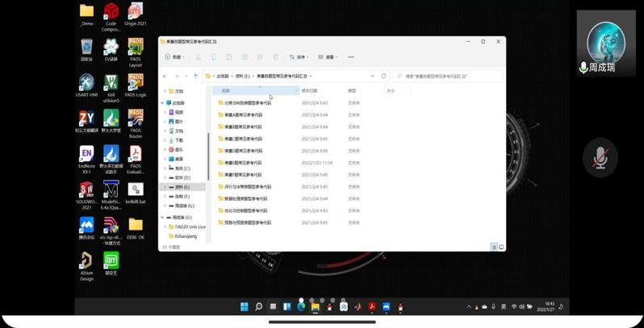Select the _Demo folder on the desktop
644x328 pixels.
[x=86, y=15]
